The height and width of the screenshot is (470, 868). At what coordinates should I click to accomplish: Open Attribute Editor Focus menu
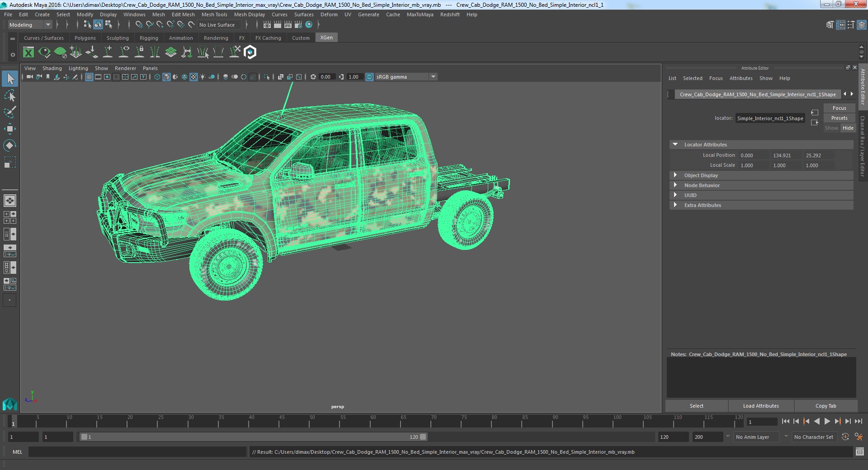(716, 78)
